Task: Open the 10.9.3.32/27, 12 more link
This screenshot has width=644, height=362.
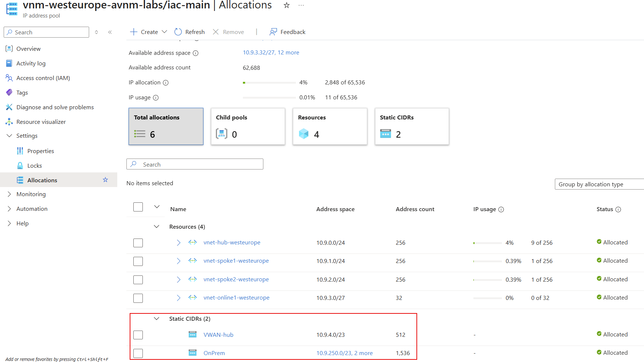Action: (271, 52)
